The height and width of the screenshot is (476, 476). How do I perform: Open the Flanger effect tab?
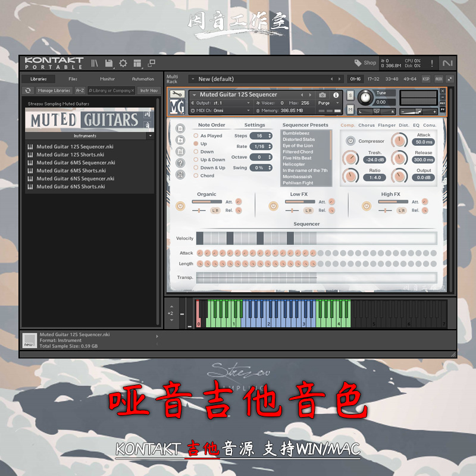click(x=387, y=125)
